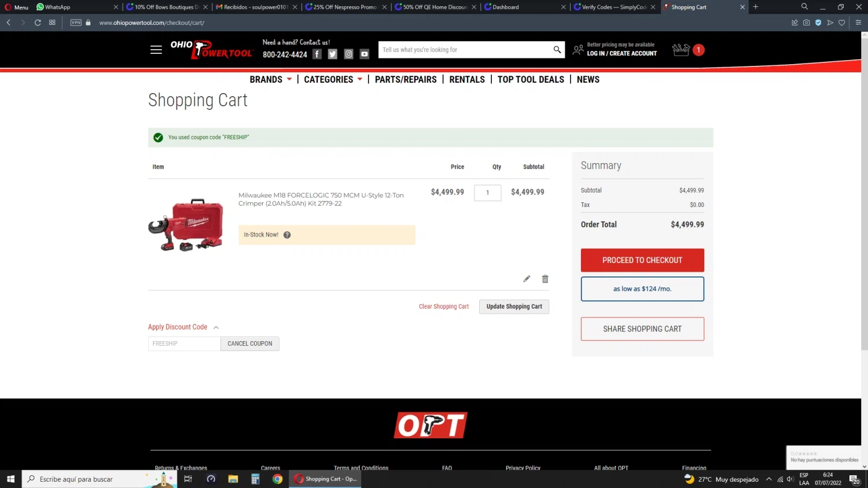Viewport: 868px width, 488px height.
Task: Click the In-Stock help question icon
Action: pos(287,235)
